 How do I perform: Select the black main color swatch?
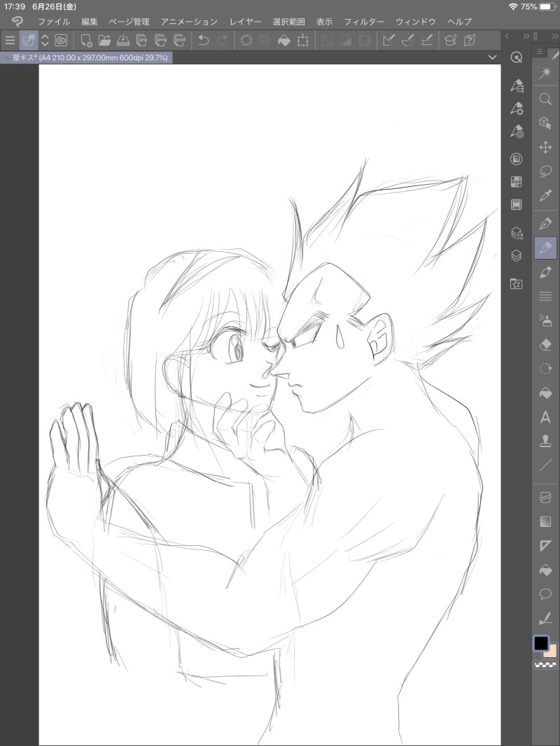point(541,643)
